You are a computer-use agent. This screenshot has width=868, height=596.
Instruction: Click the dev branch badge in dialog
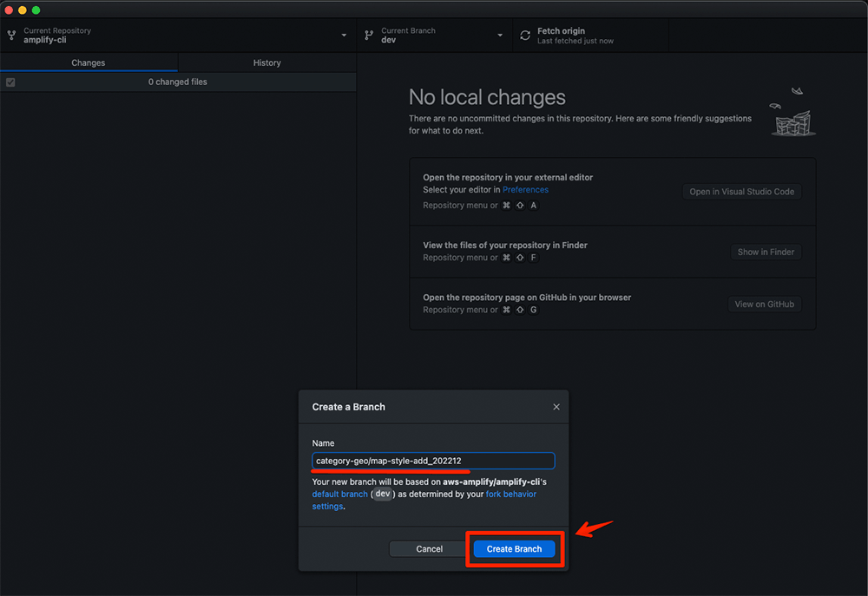(x=383, y=494)
